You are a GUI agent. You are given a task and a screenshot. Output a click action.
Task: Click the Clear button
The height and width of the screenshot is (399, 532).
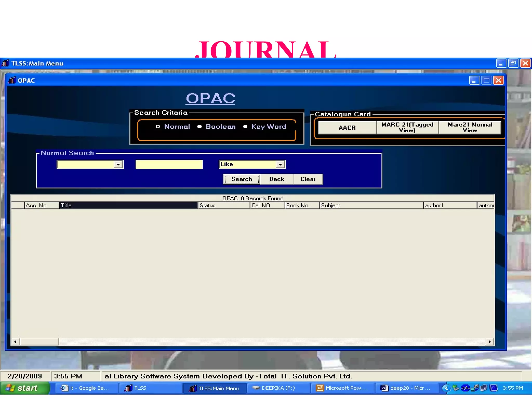(x=308, y=179)
